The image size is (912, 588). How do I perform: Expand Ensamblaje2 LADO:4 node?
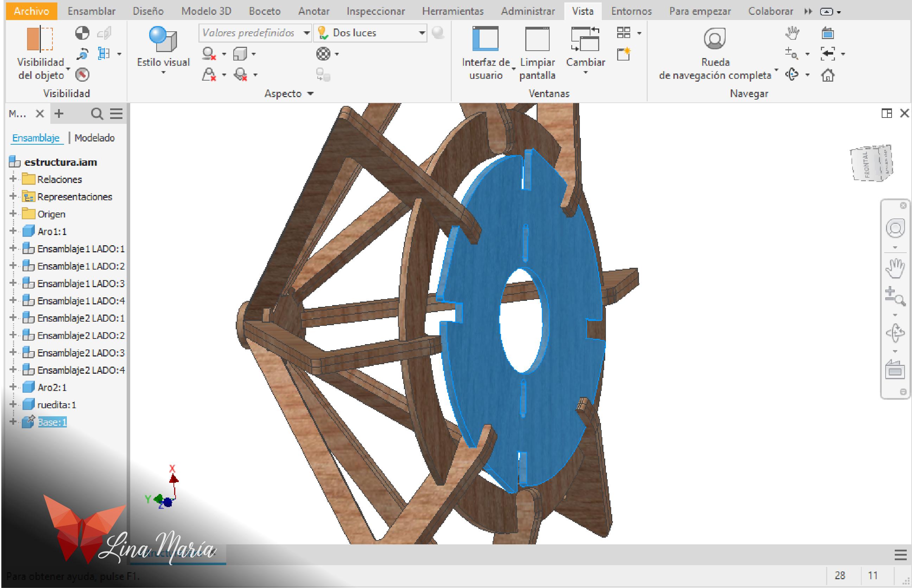(13, 369)
